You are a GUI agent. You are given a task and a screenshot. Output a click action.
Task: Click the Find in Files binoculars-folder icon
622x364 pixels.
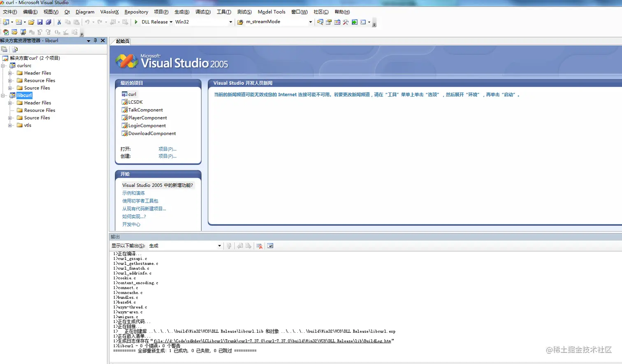pyautogui.click(x=240, y=22)
